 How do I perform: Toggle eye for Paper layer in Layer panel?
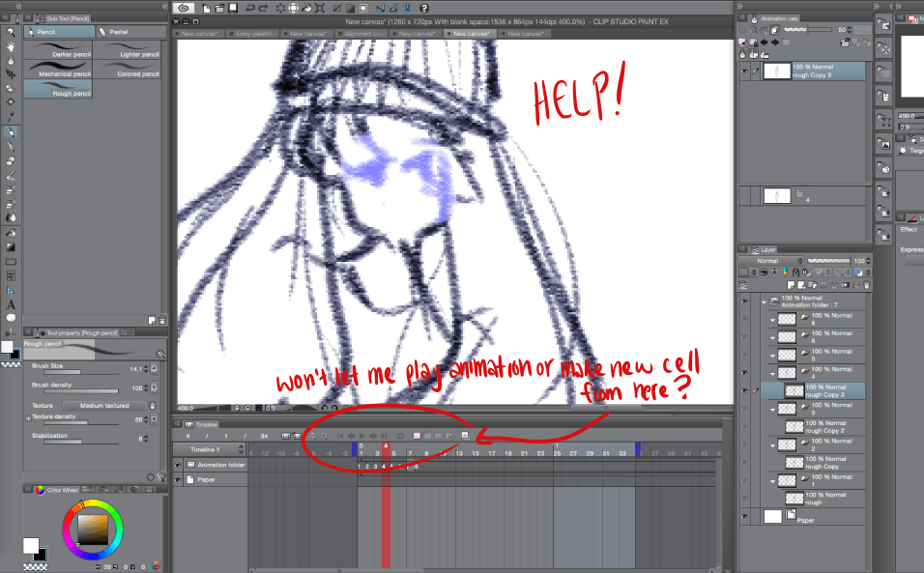point(744,516)
